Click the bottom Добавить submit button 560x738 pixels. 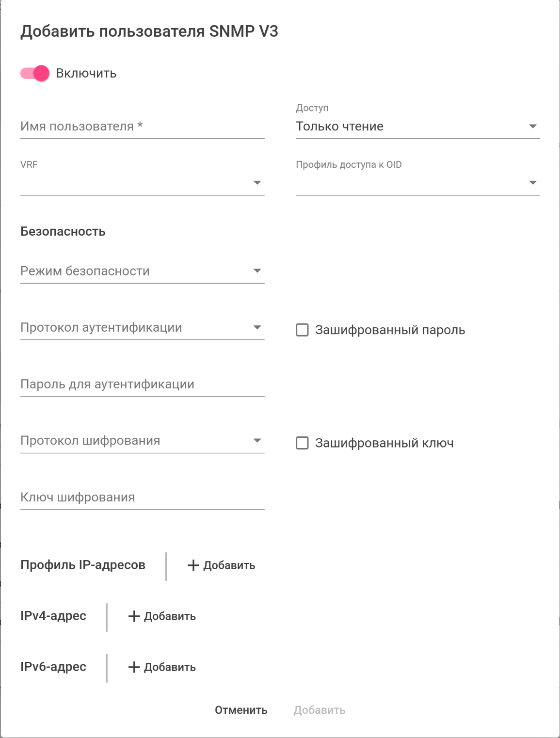tap(319, 710)
